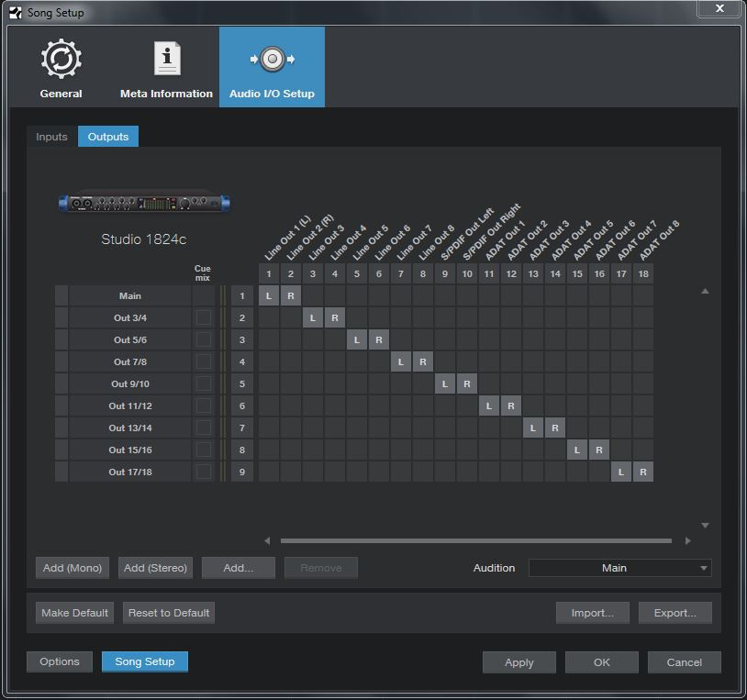Click the horizontal scrollbar right arrow
The width and height of the screenshot is (747, 700).
click(688, 541)
